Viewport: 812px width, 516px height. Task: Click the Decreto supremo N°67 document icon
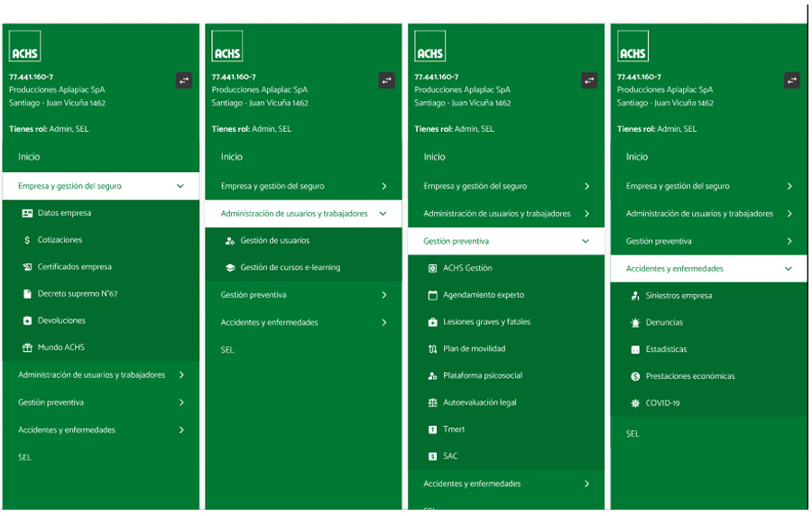pyautogui.click(x=27, y=294)
